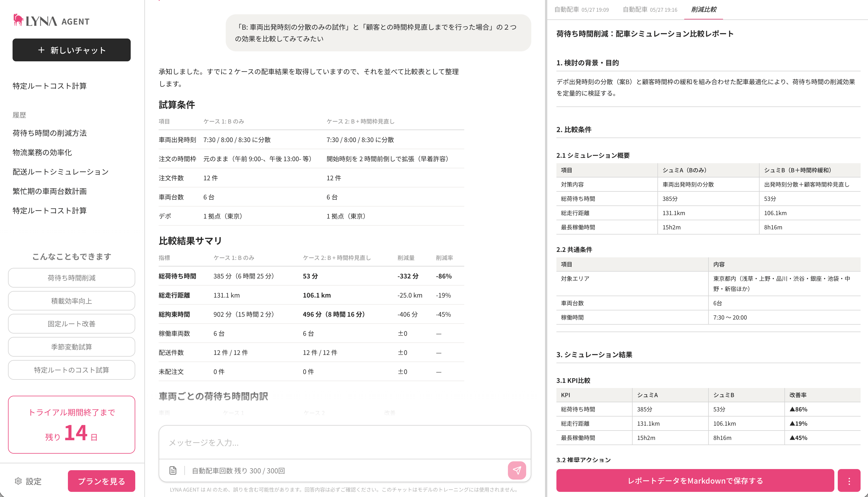Viewport: 868px width, 497px height.
Task: Open settings via the gear icon
Action: tap(19, 481)
